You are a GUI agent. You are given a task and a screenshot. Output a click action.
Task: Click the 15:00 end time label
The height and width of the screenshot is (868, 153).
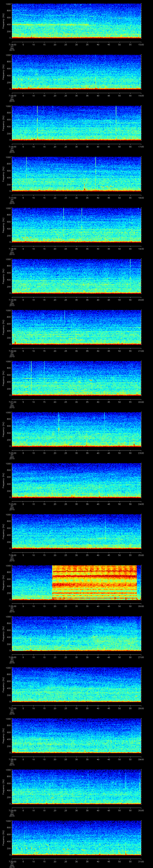(141, 44)
